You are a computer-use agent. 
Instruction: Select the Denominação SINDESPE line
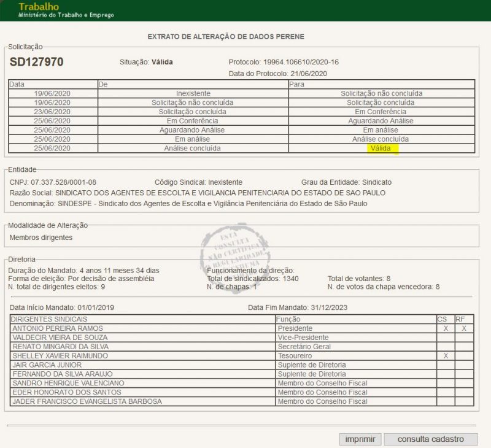(188, 204)
